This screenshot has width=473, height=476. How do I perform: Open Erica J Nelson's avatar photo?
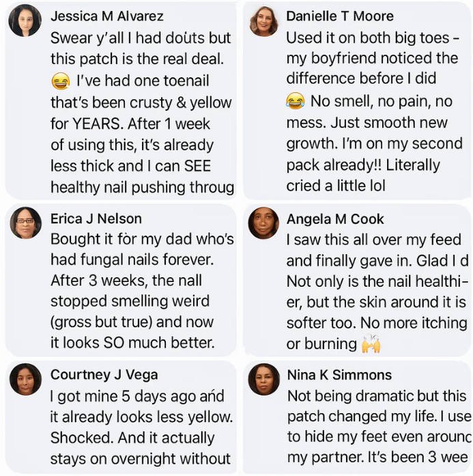click(x=25, y=223)
